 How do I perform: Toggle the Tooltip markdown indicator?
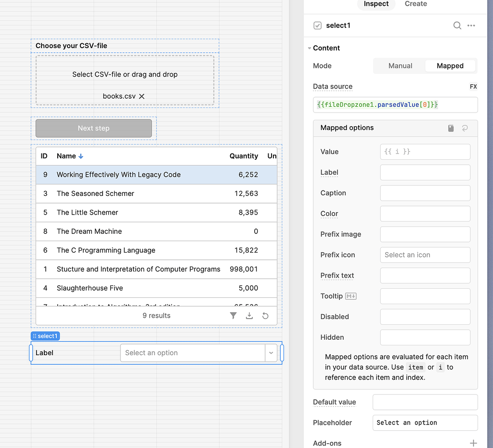(x=351, y=296)
